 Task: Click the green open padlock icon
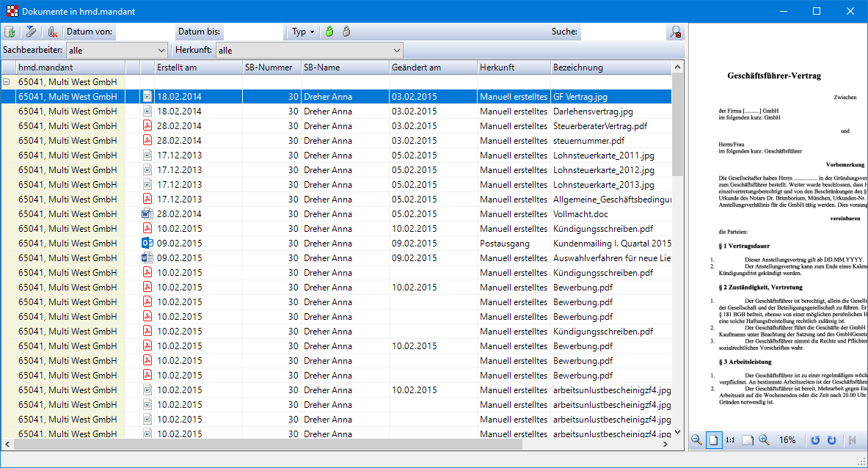pos(329,32)
